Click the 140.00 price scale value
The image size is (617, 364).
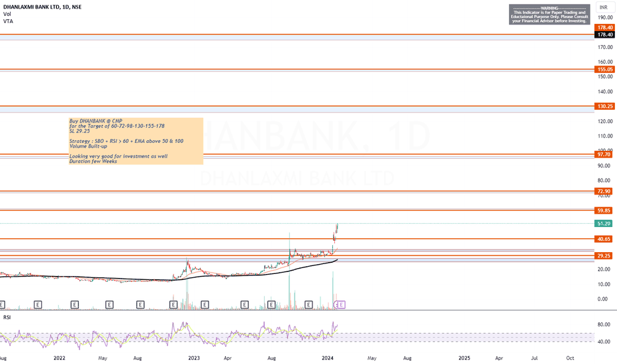tap(605, 91)
